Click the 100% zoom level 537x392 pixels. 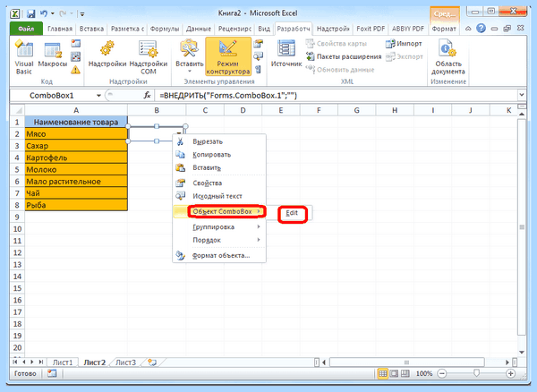(424, 373)
